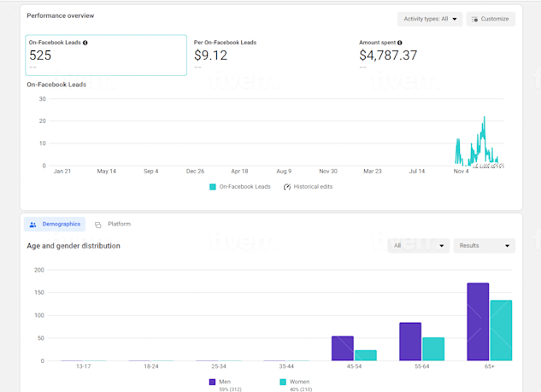Click the Customize settings icon

pyautogui.click(x=474, y=20)
